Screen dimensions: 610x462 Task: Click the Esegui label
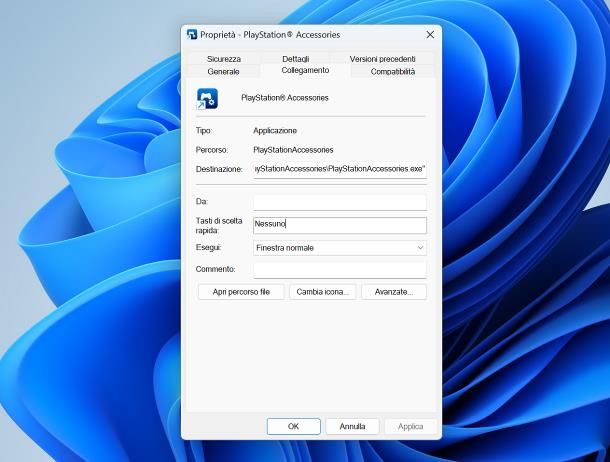tap(208, 247)
